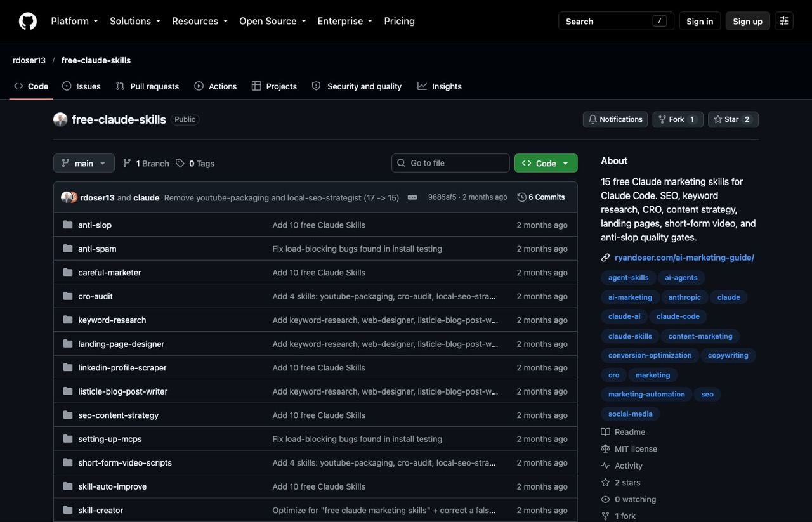Click the Sign in button

[x=700, y=21]
